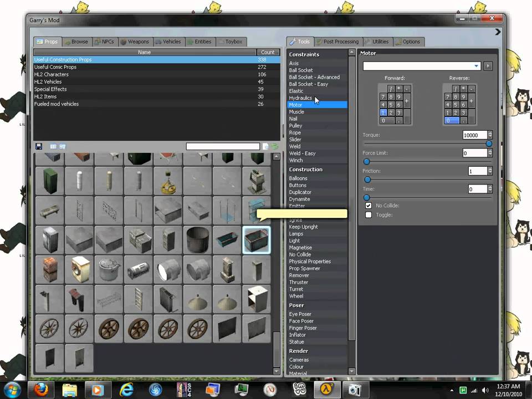The height and width of the screenshot is (399, 532).
Task: Adjust the Force Limit value spinner
Action: tap(490, 153)
